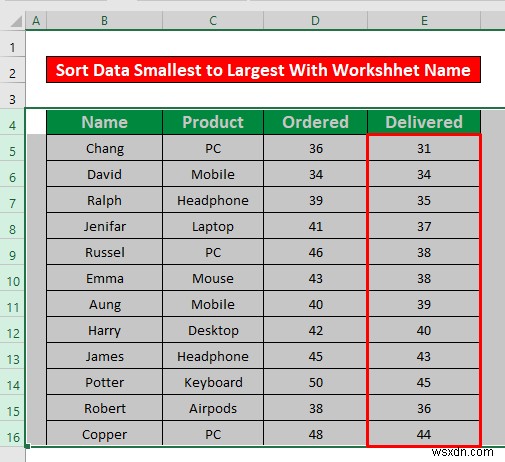Click the red title banner cell
This screenshot has width=505, height=462.
click(263, 70)
